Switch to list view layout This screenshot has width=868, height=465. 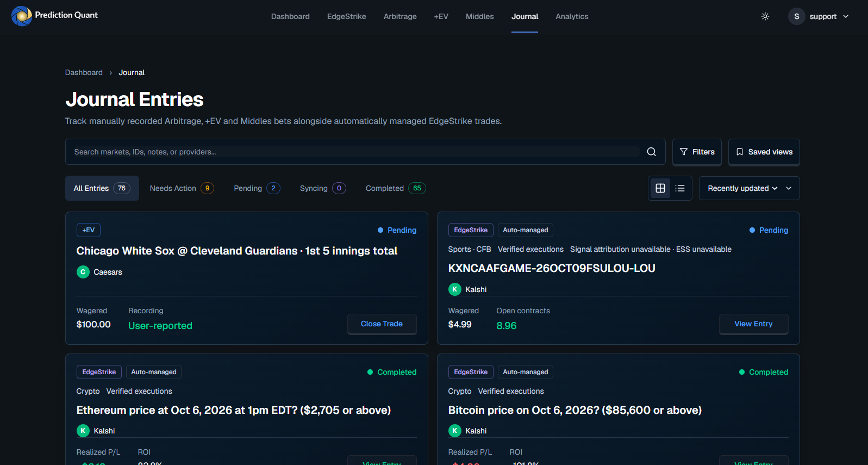[680, 188]
